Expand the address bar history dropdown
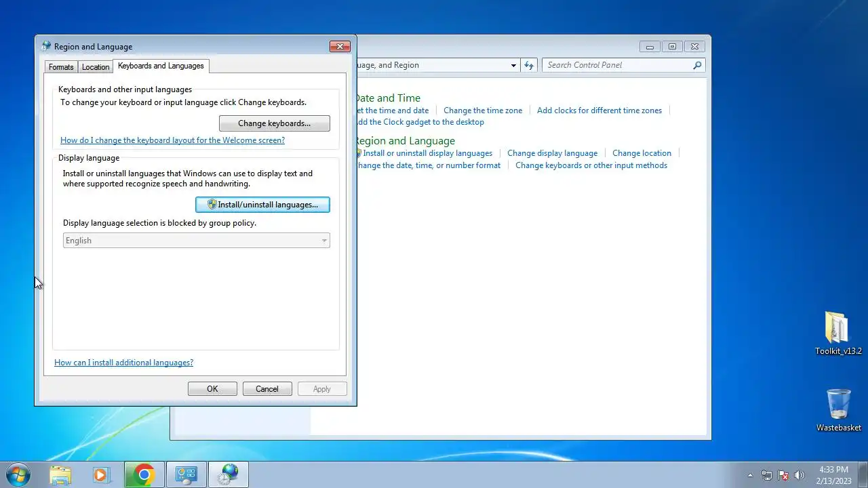Viewport: 868px width, 488px height. point(513,65)
